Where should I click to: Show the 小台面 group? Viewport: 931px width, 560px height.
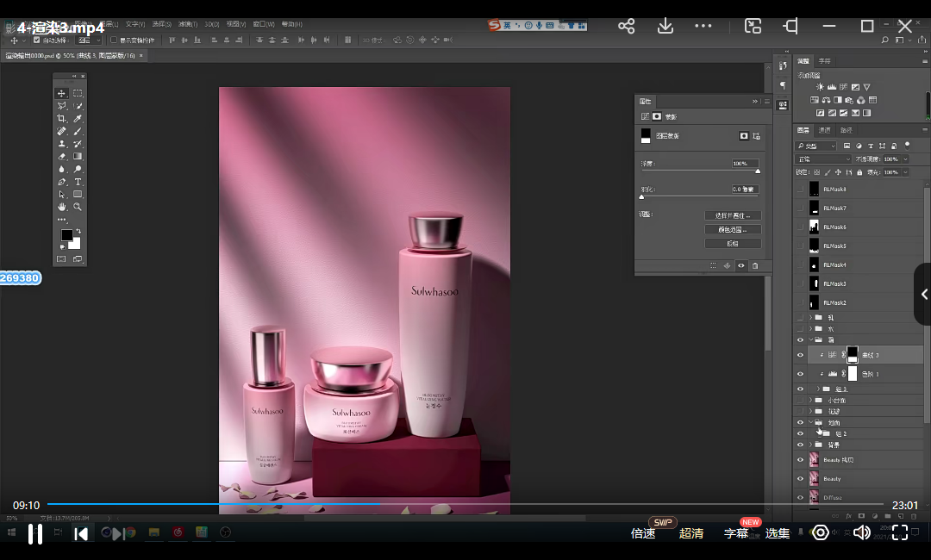click(x=800, y=400)
